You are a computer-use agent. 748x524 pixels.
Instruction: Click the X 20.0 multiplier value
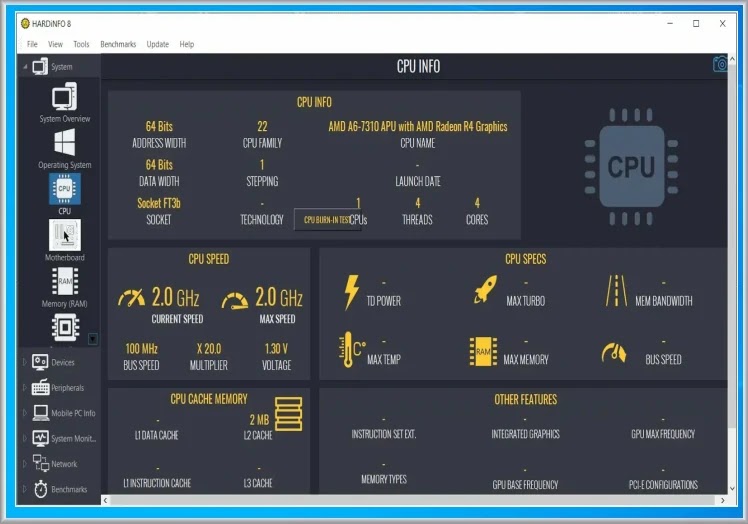pos(209,348)
